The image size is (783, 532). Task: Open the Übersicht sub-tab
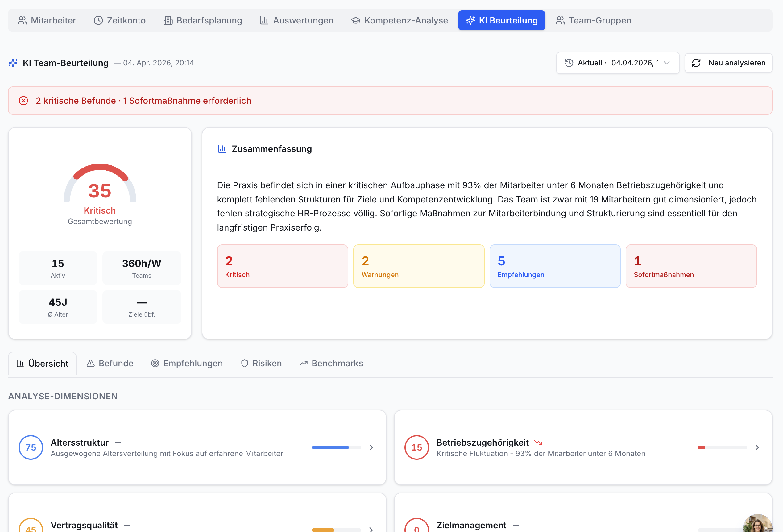click(43, 363)
